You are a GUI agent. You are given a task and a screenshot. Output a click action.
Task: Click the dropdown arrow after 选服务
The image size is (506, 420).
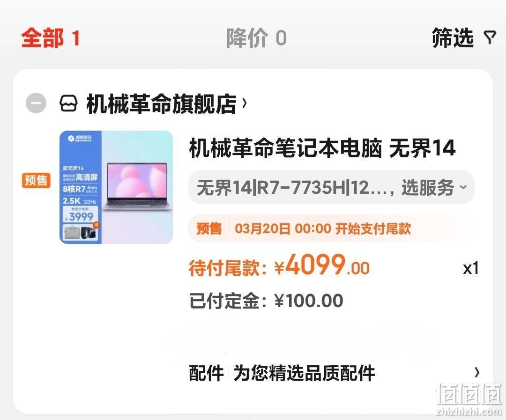tap(463, 187)
